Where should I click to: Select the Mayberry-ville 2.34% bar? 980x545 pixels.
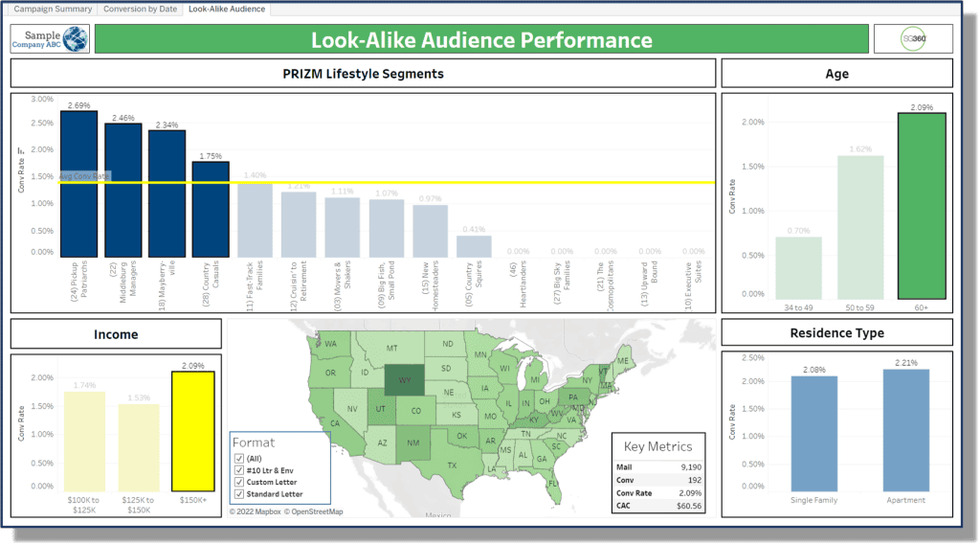tap(167, 193)
